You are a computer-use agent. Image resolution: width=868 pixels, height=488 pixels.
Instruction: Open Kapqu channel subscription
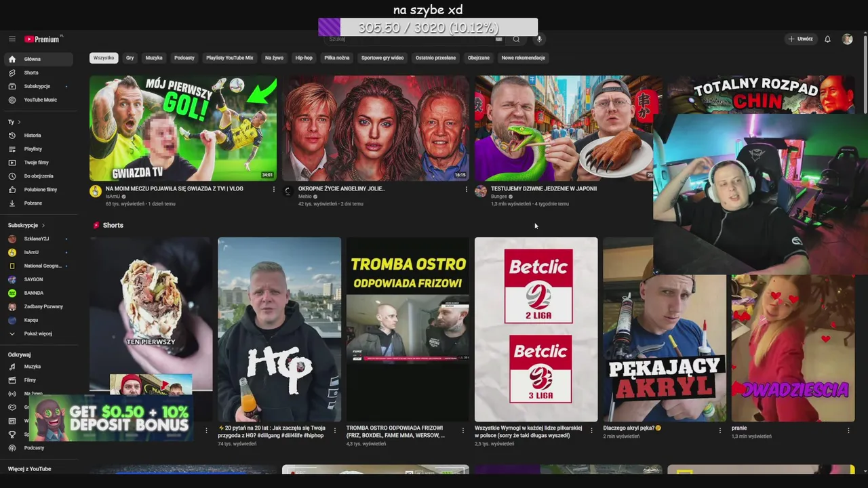[x=39, y=320]
